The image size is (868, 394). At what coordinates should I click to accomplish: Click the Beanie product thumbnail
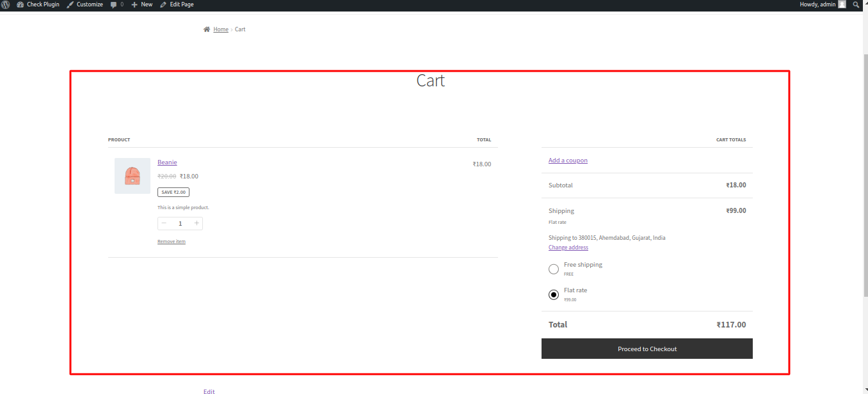click(133, 176)
